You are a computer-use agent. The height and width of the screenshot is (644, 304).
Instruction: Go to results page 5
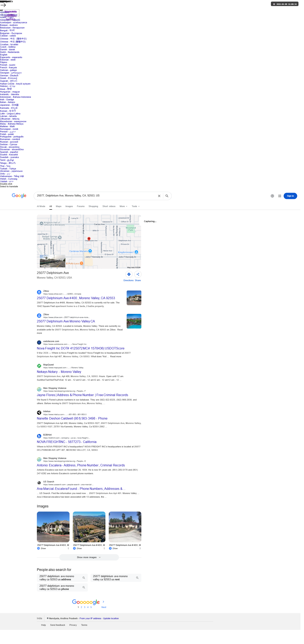(91, 607)
